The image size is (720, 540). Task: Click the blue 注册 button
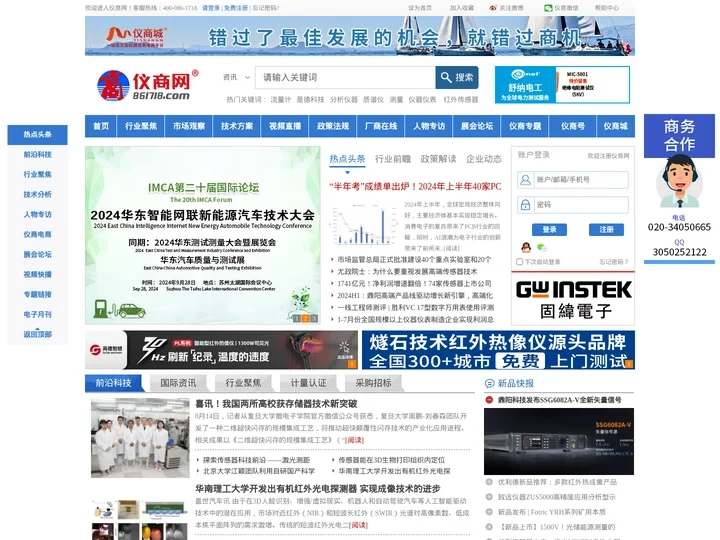pos(606,230)
